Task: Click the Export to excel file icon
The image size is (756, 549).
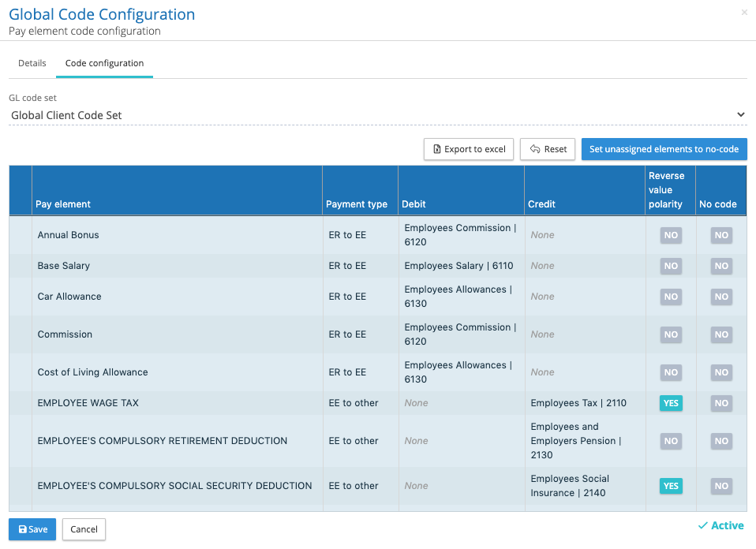Action: (x=438, y=149)
